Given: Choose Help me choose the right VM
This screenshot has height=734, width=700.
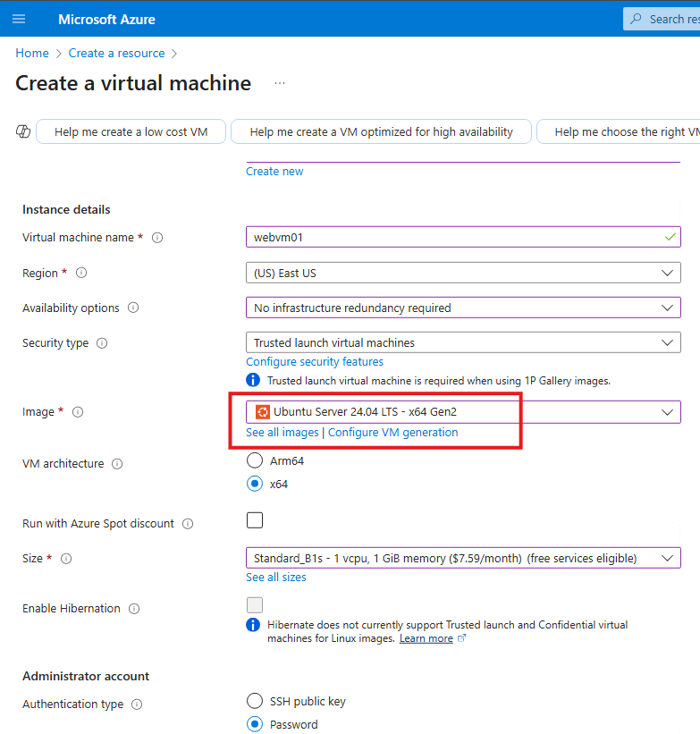Looking at the screenshot, I should coord(618,131).
